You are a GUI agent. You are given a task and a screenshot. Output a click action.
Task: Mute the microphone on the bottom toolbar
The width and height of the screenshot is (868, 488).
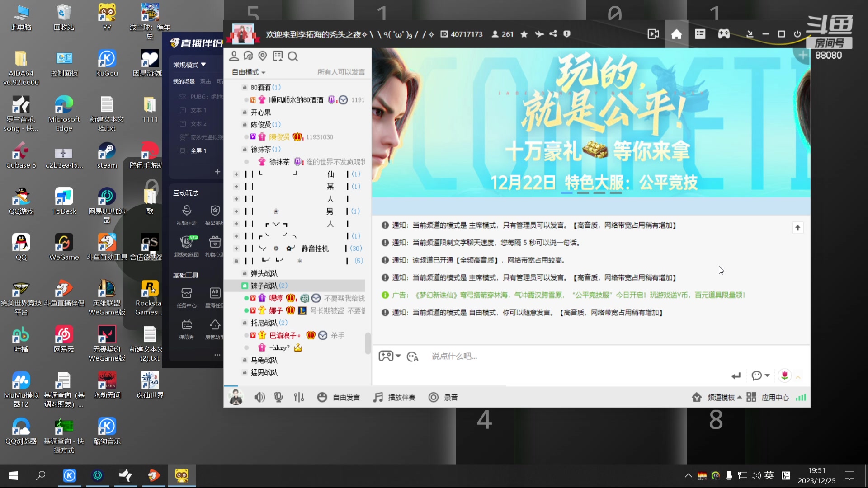[278, 397]
